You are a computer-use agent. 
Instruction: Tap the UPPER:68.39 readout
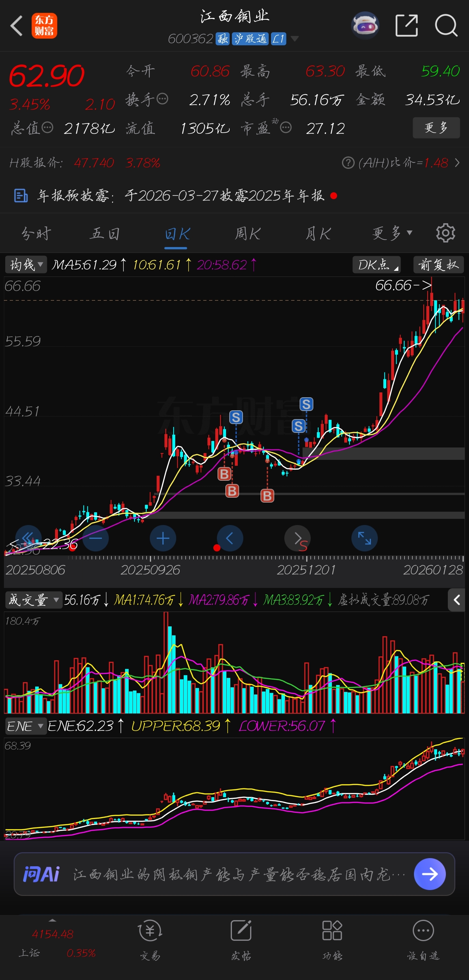pos(181,726)
